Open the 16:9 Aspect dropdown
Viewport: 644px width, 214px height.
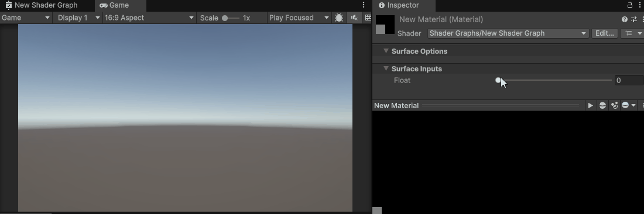[x=149, y=18]
